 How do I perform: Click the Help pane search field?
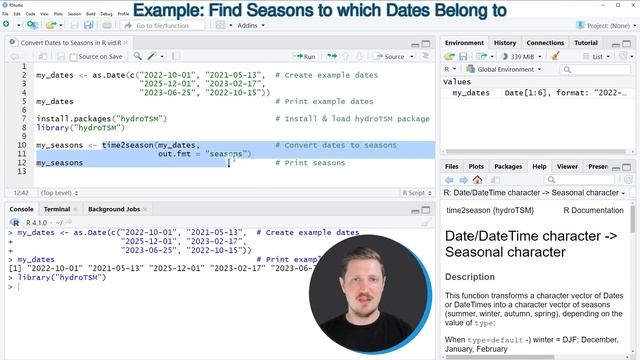[x=580, y=180]
